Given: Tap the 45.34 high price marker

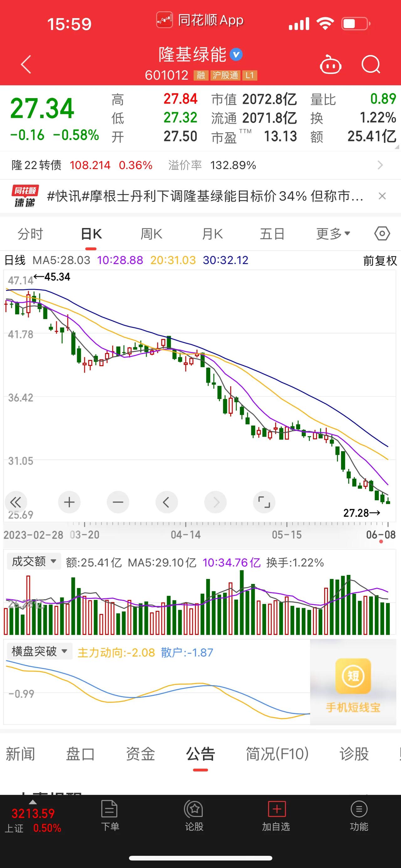Looking at the screenshot, I should pyautogui.click(x=52, y=277).
